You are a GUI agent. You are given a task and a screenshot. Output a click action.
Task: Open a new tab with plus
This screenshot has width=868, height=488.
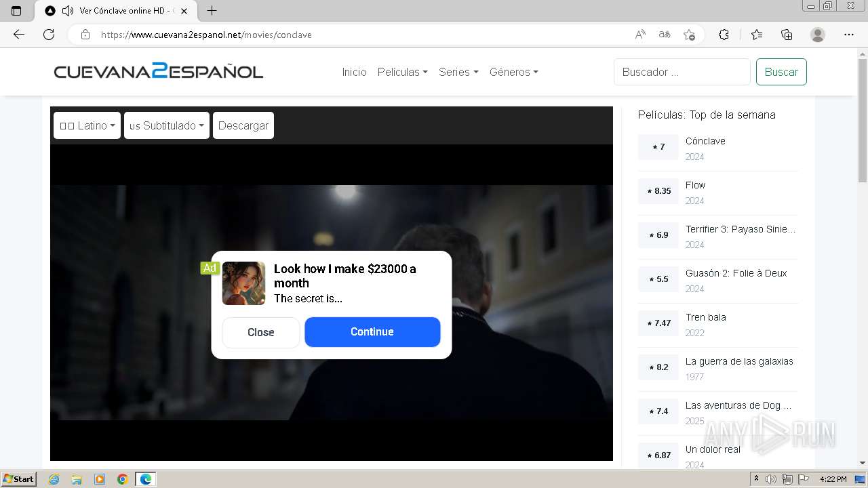coord(212,11)
